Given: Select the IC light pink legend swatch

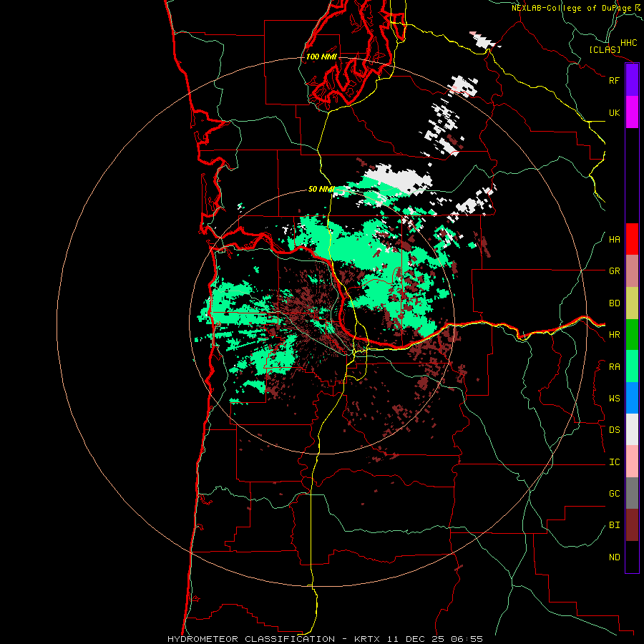Looking at the screenshot, I should pyautogui.click(x=632, y=462).
